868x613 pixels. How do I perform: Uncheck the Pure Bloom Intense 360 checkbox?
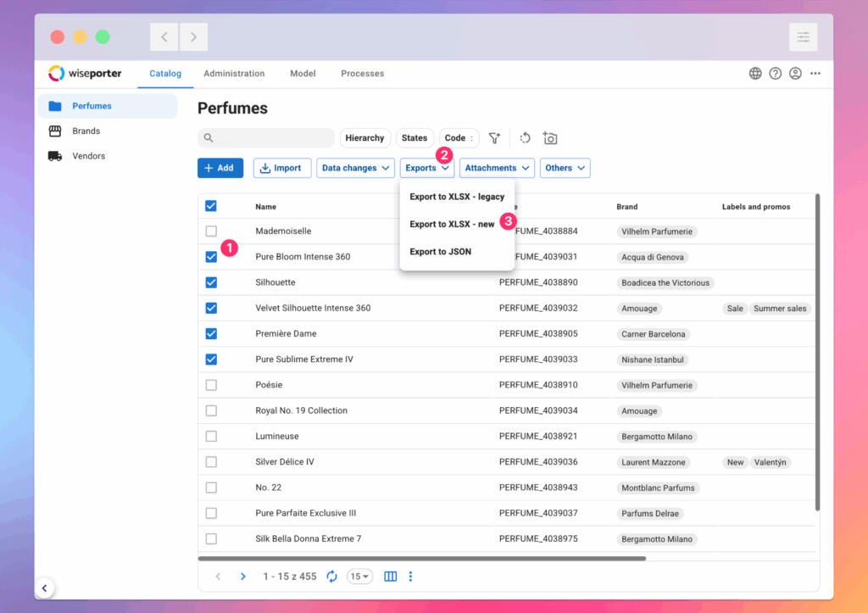click(x=211, y=257)
